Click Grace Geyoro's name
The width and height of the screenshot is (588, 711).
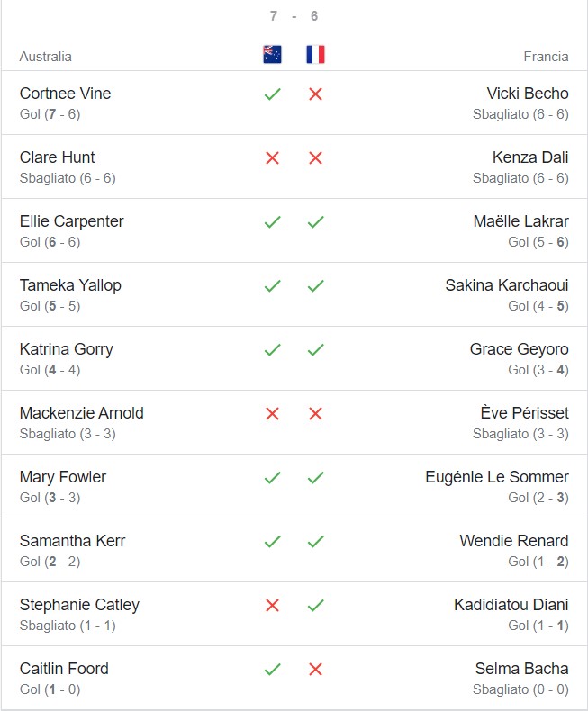(x=519, y=349)
